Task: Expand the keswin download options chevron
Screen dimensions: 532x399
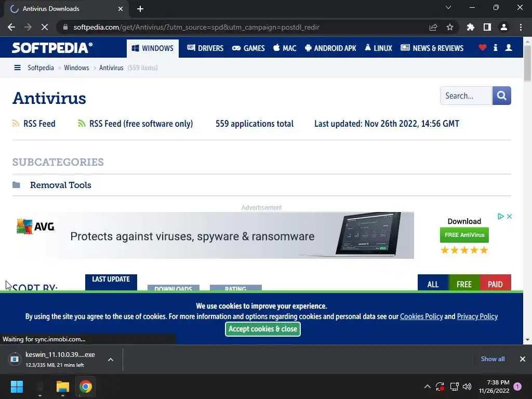Action: coord(111,360)
